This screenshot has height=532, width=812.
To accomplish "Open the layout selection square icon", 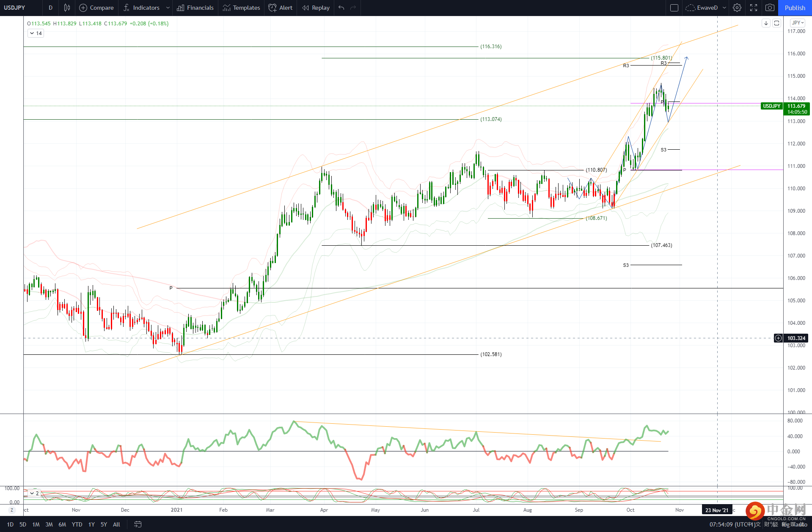I will [x=674, y=8].
